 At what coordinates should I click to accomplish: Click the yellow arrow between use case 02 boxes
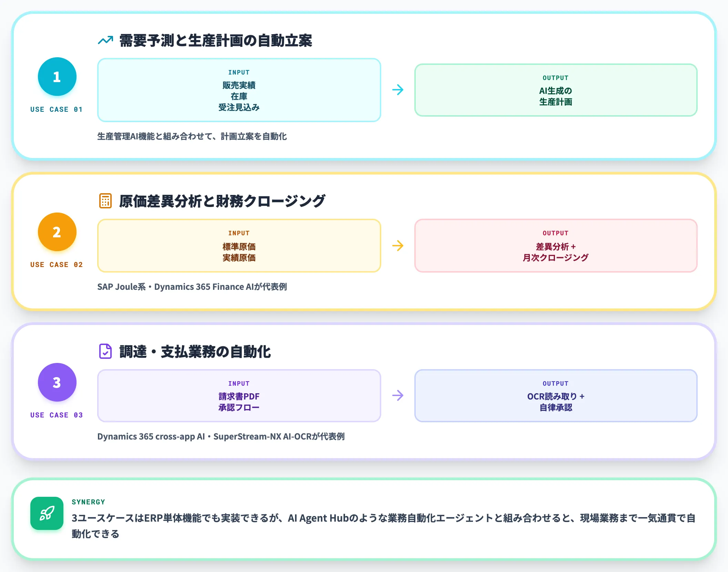pyautogui.click(x=398, y=246)
